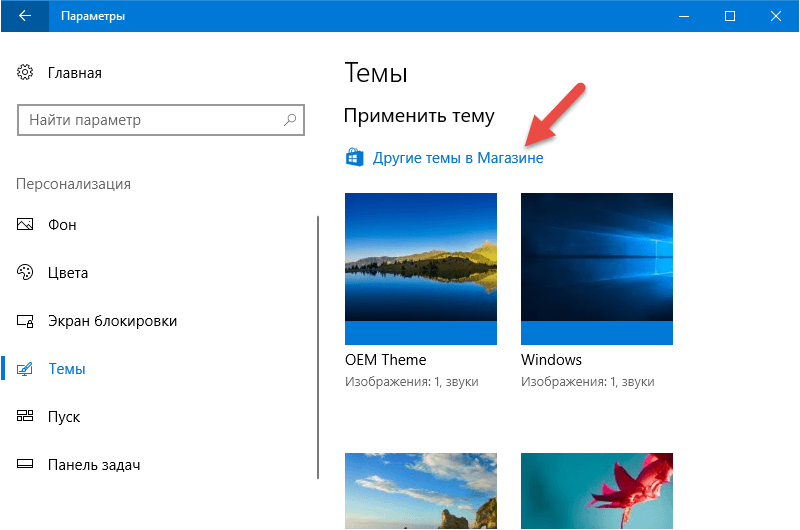Click the Colors palette icon

(x=25, y=272)
